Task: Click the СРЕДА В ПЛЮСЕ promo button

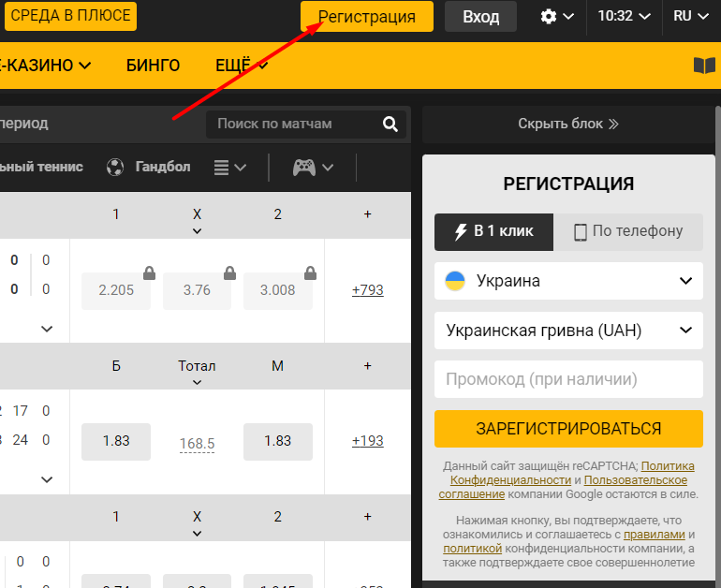Action: [x=70, y=16]
